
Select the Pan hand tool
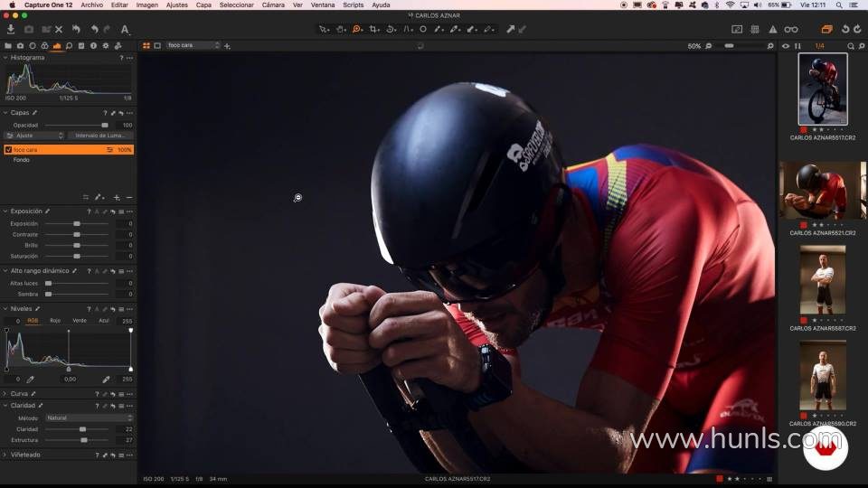point(340,29)
